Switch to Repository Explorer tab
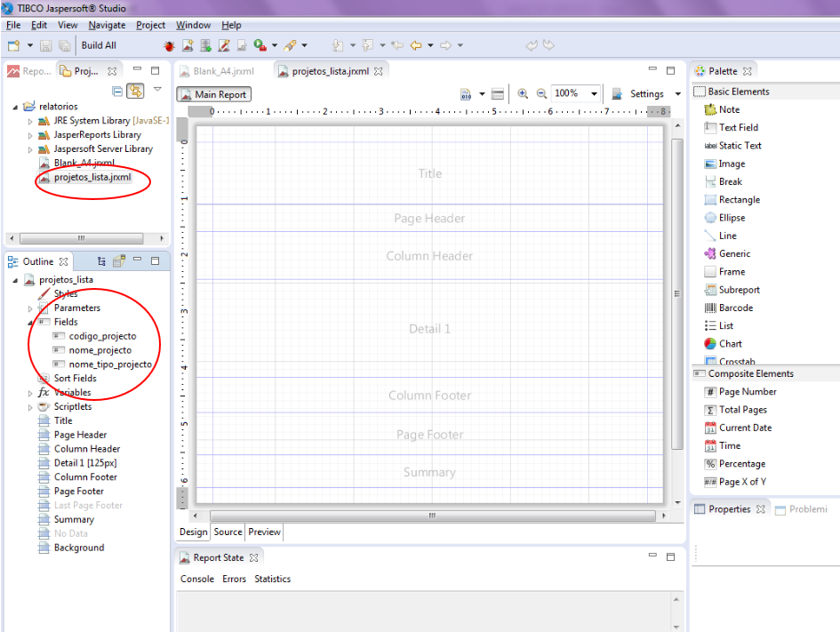Viewport: 840px width, 632px height. (29, 71)
